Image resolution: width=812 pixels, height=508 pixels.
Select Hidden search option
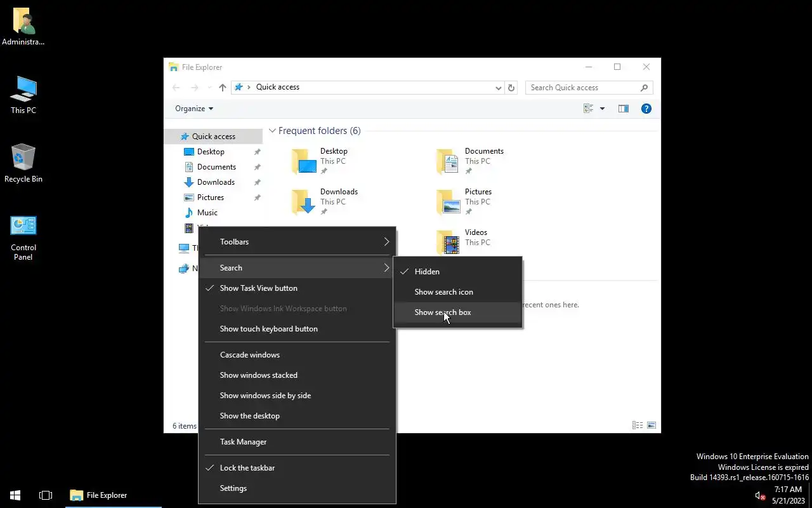pyautogui.click(x=457, y=272)
